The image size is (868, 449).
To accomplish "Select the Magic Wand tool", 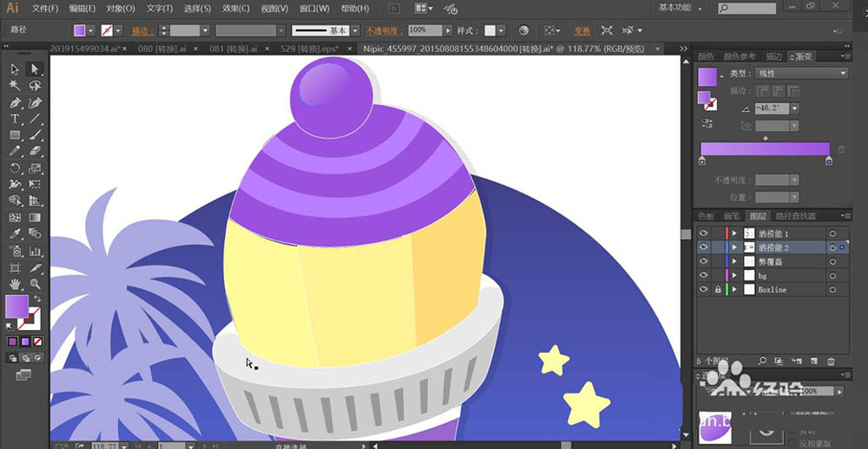I will point(15,86).
